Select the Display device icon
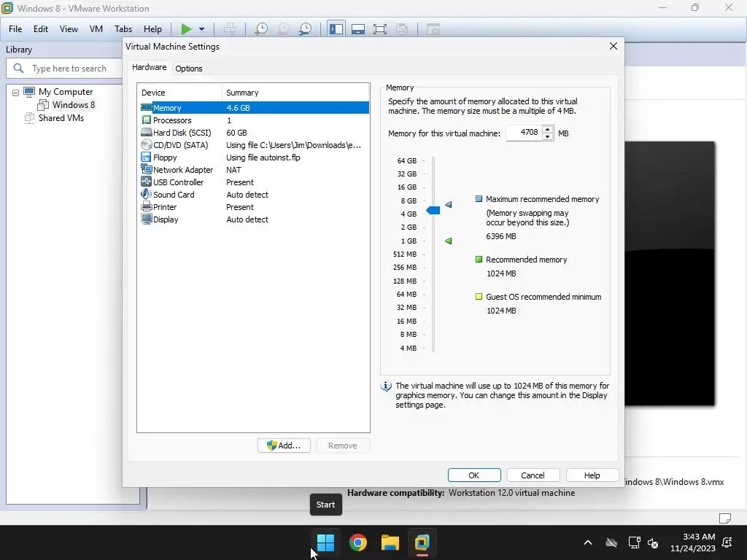Image resolution: width=747 pixels, height=560 pixels. click(x=146, y=219)
